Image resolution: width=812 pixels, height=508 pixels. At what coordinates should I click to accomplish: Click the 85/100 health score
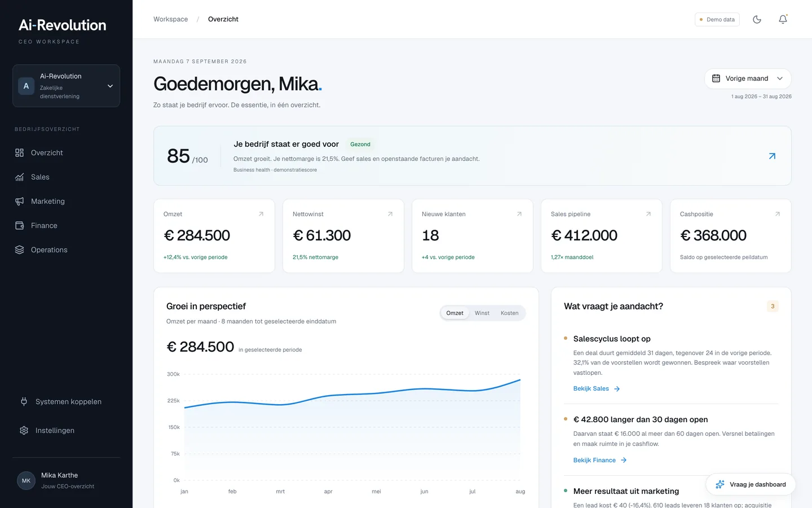click(187, 156)
